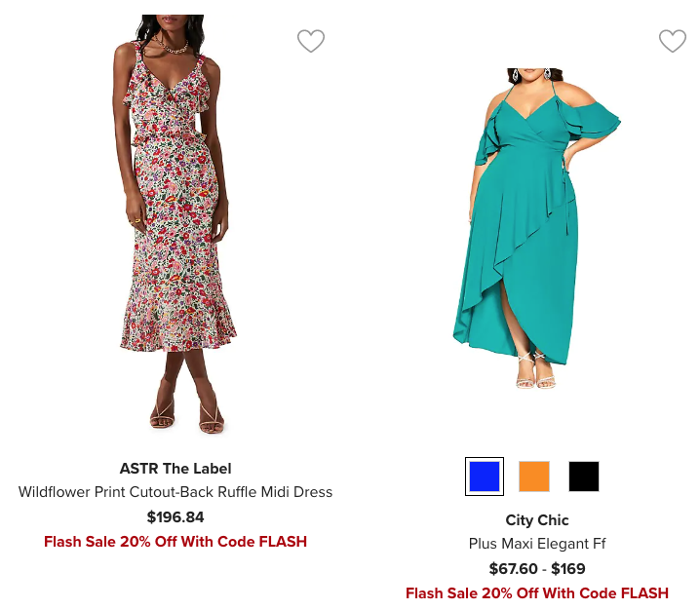Click Flash Sale promo under the City Chic dress
The image size is (700, 610).
[537, 593]
